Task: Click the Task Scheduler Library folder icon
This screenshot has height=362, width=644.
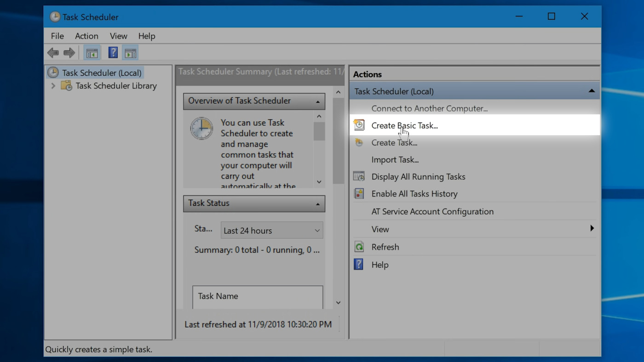Action: [67, 86]
